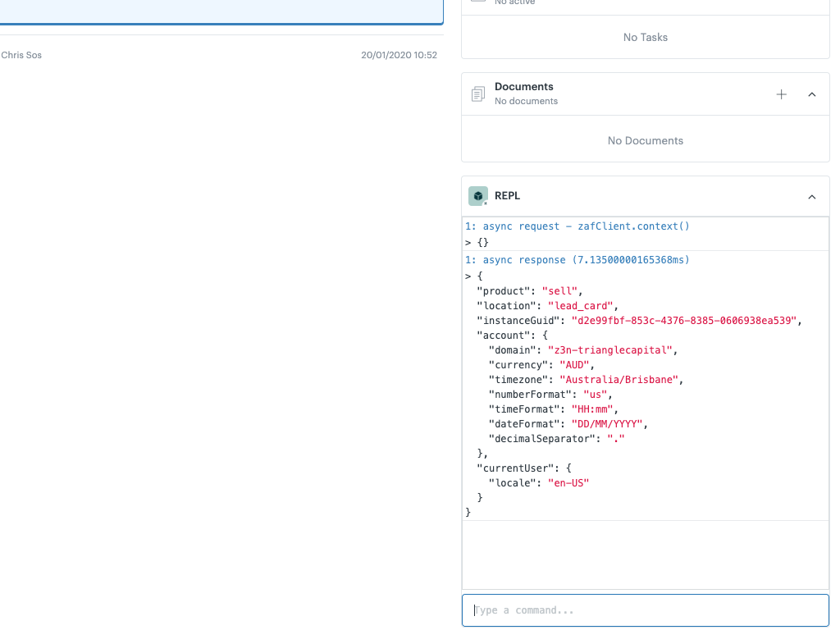Screen dimensions: 840x630
Task: Collapse the Documents panel
Action: (x=811, y=94)
